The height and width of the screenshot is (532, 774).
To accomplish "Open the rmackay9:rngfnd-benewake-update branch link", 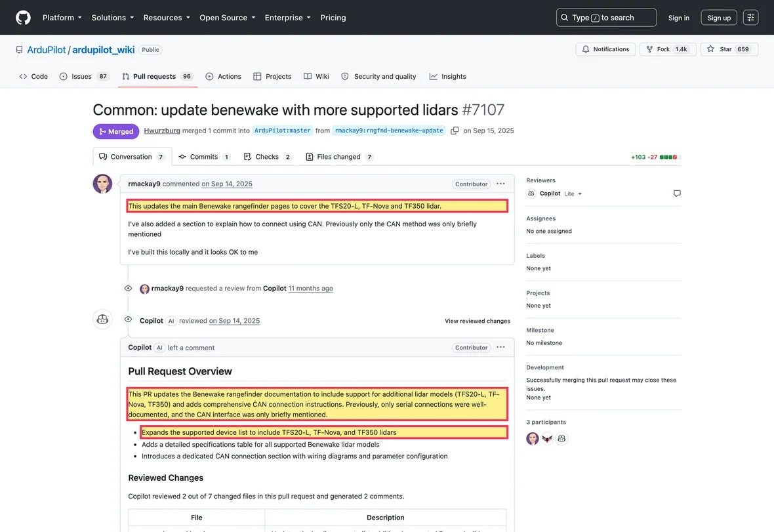I will click(389, 131).
